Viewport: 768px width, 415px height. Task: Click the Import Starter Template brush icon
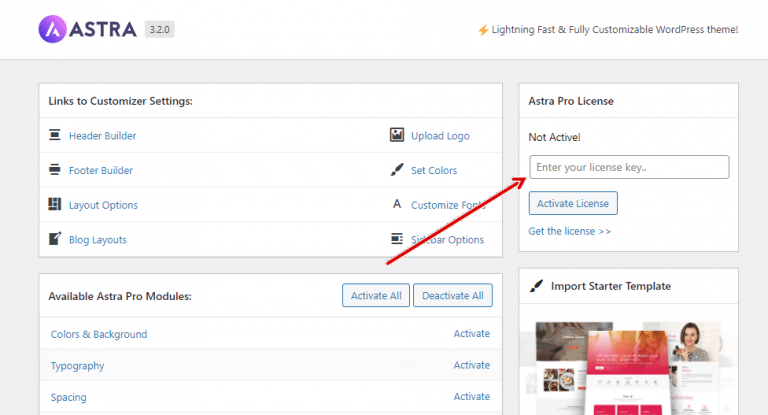tap(536, 286)
